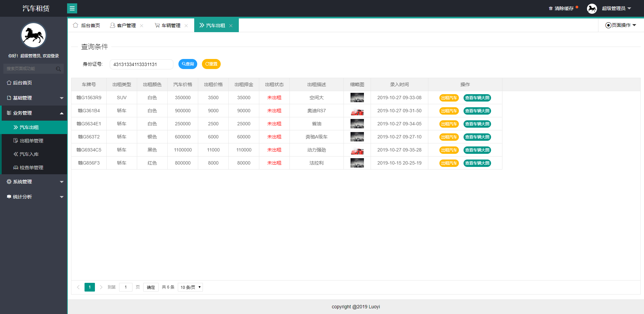The width and height of the screenshot is (644, 314).
Task: Click the 车牌号 column header
Action: click(x=89, y=84)
